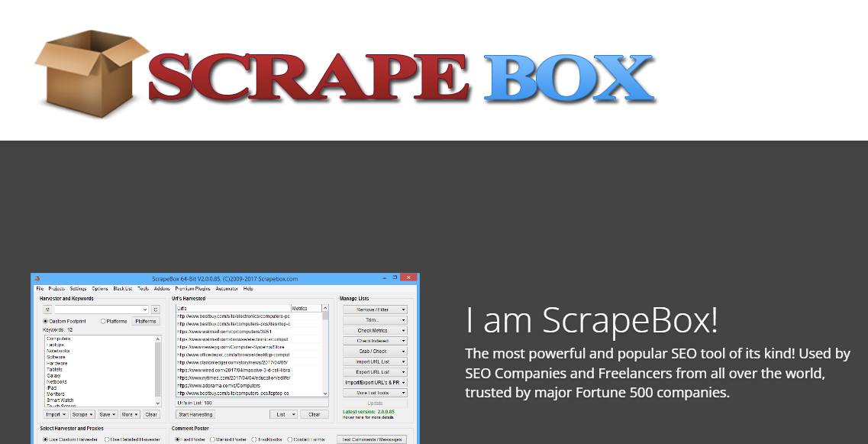Image resolution: width=868 pixels, height=444 pixels.
Task: Click the Latest version 2.0.0.85 text
Action: pyautogui.click(x=369, y=412)
